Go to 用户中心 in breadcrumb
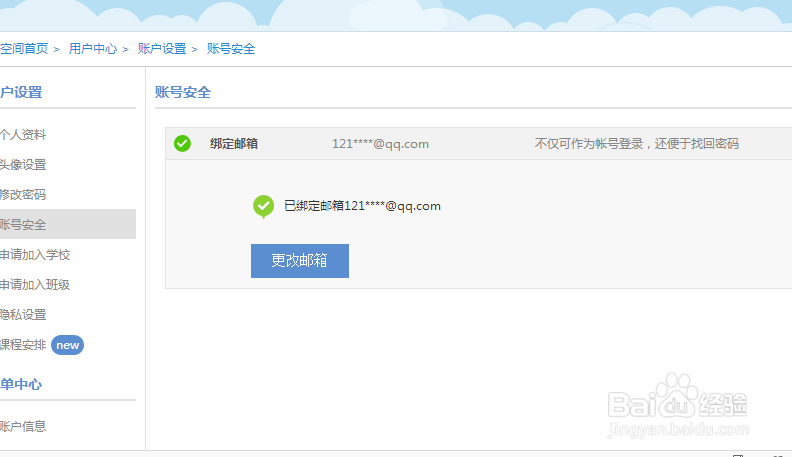The image size is (792, 457). tap(93, 48)
